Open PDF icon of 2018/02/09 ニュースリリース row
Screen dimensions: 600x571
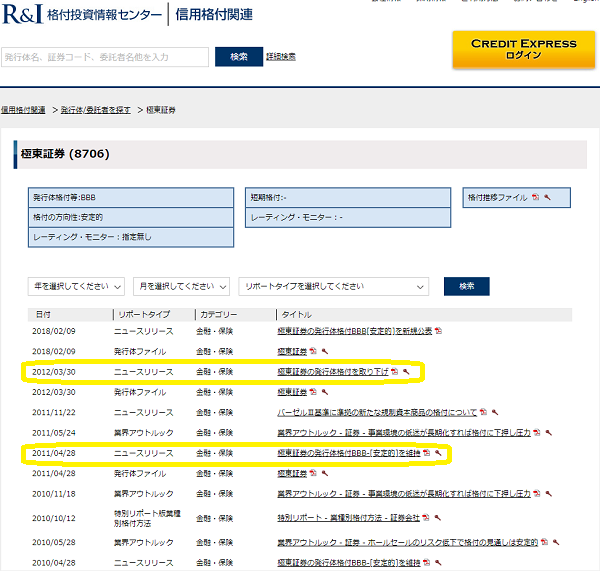point(438,331)
